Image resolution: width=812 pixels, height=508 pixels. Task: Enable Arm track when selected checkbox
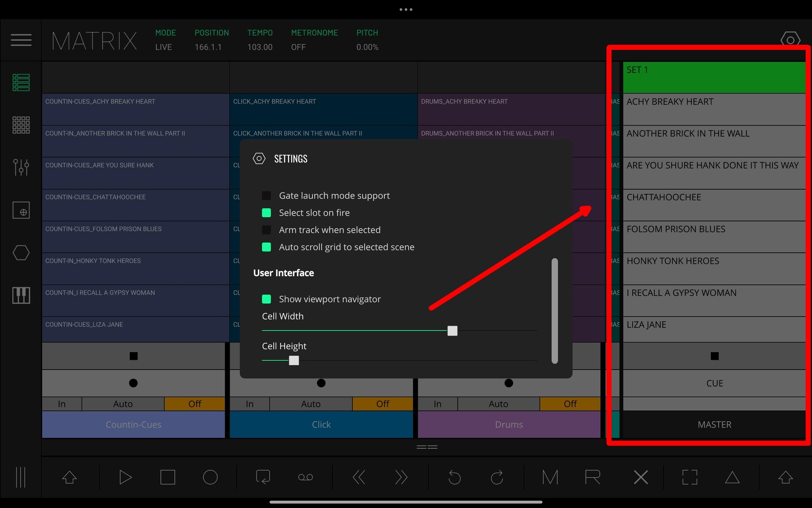click(x=266, y=230)
